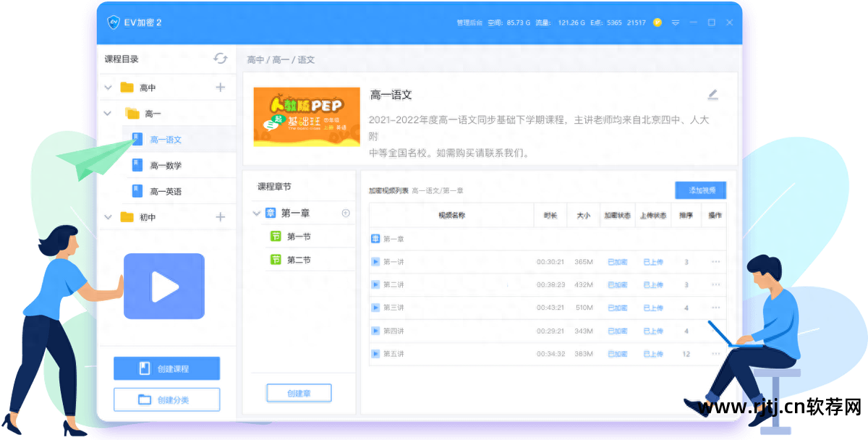Open the pencil edit icon for 高一语文 course info

[x=712, y=94]
